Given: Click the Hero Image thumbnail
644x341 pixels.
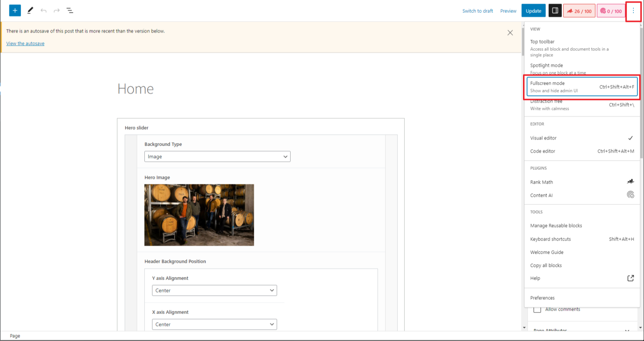Looking at the screenshot, I should tap(199, 215).
